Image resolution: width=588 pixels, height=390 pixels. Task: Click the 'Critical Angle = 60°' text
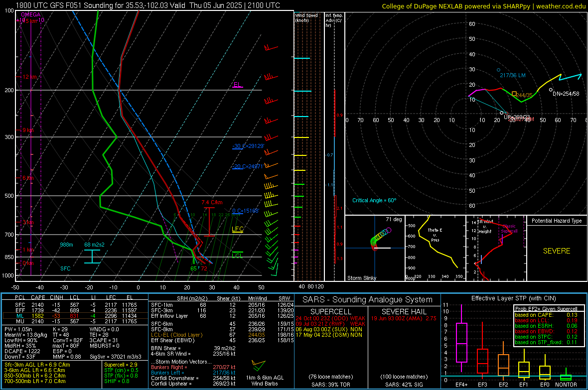point(374,200)
